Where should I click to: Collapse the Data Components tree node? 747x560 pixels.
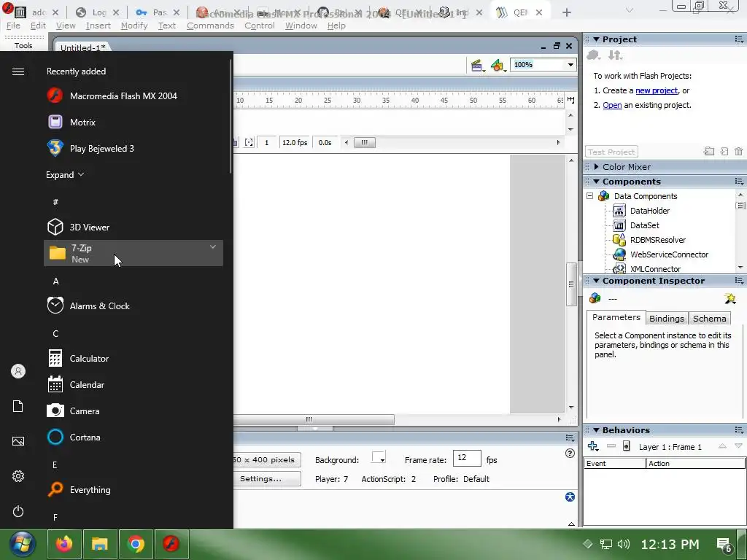click(x=589, y=195)
